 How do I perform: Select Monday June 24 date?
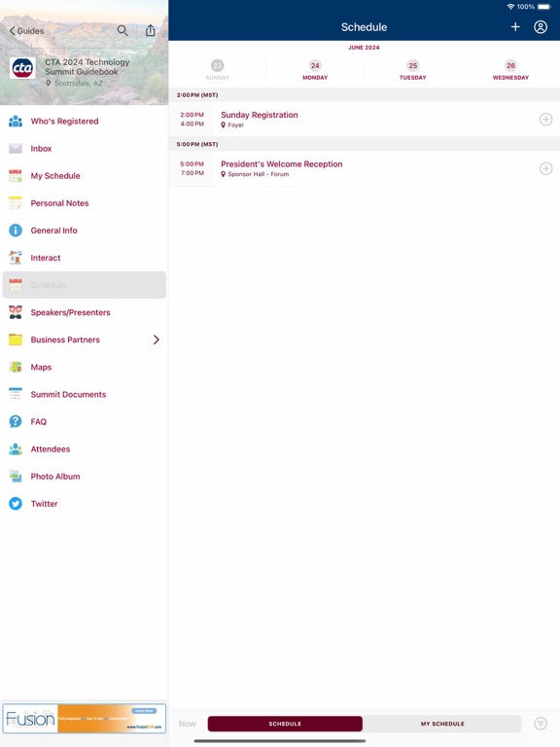pyautogui.click(x=315, y=70)
